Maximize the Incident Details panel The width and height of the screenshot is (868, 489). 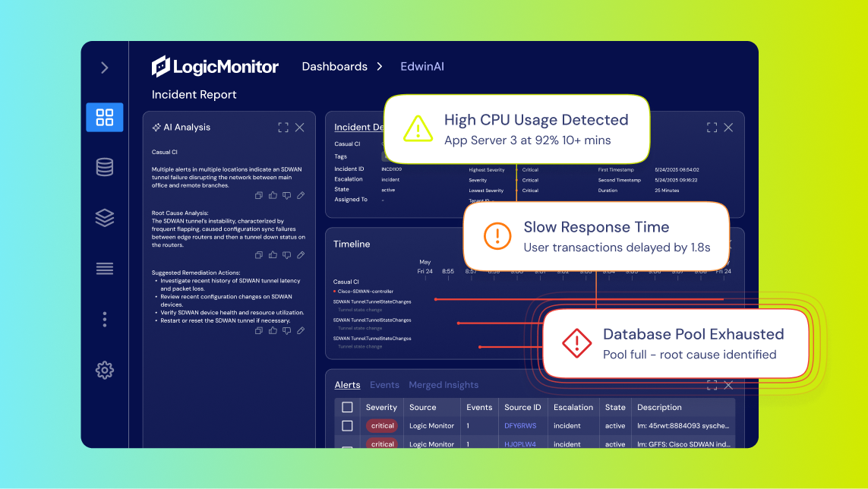[x=712, y=128]
